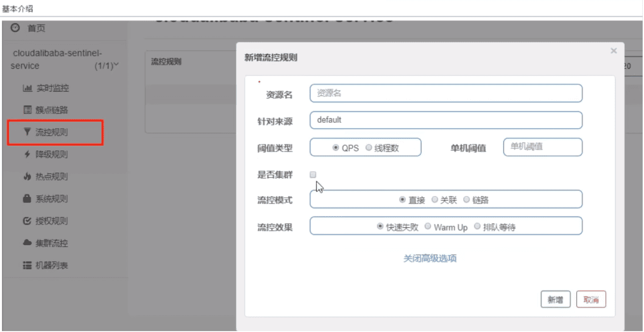The width and height of the screenshot is (644, 332).
Task: Click the 新增 button to add rule
Action: (x=555, y=300)
